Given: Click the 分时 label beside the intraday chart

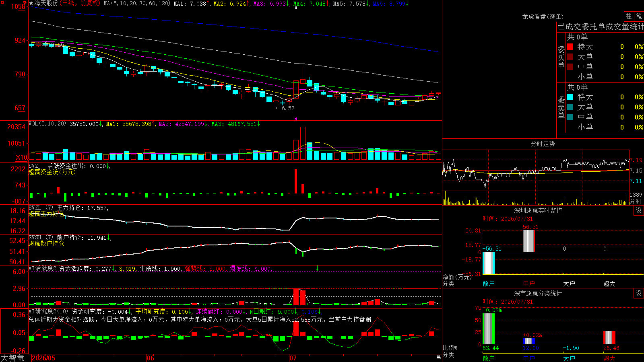Looking at the screenshot, I should point(636,202).
